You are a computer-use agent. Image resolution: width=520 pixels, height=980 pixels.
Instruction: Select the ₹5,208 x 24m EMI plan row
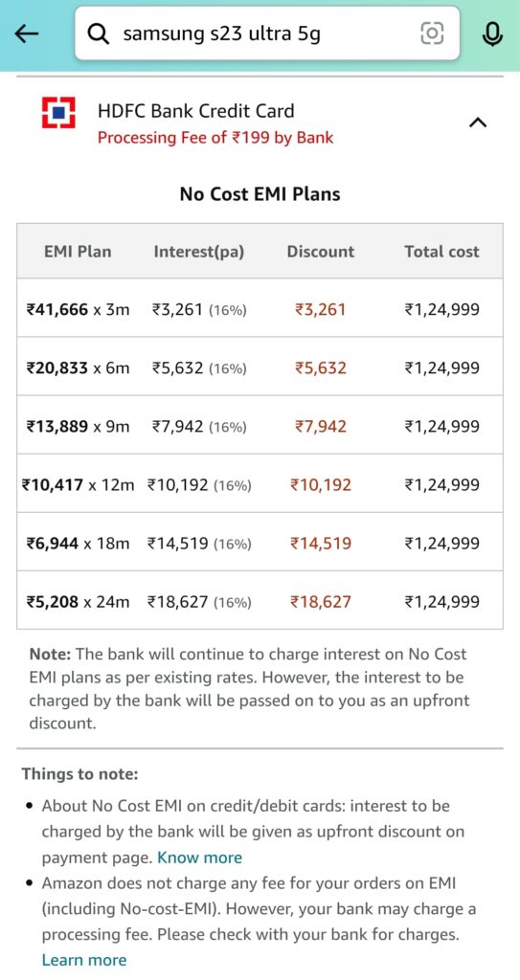pos(260,601)
